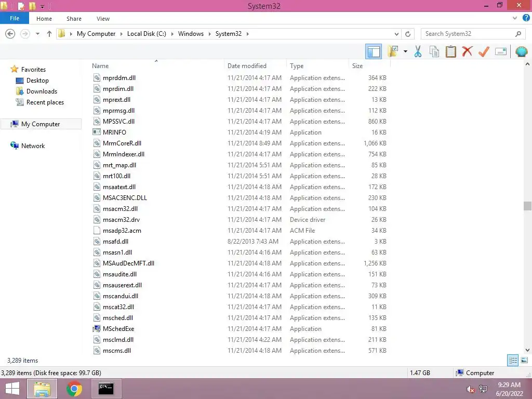Click the New folder quick access icon
The height and width of the screenshot is (399, 532).
(32, 6)
